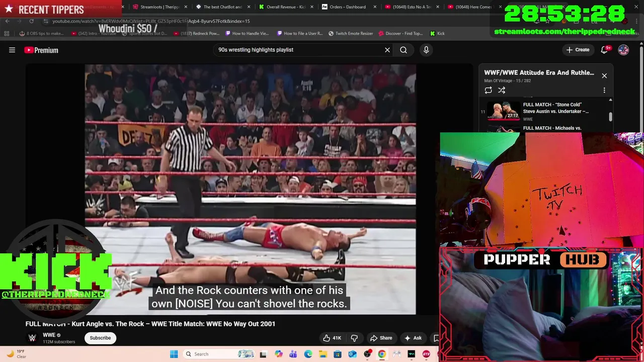Open the Chrome apps grid shortcut
644x362 pixels.
coord(7,33)
